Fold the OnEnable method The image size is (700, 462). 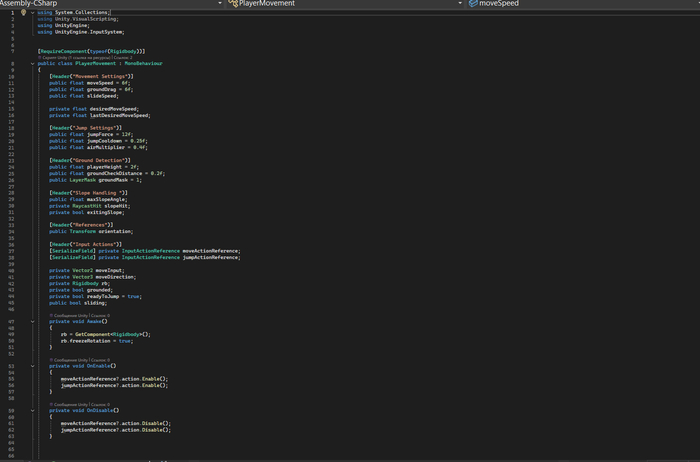pyautogui.click(x=32, y=366)
